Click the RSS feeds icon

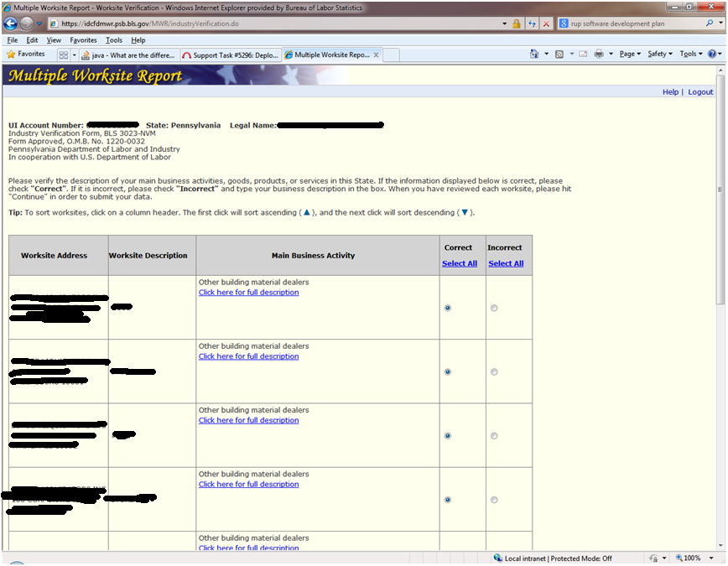pos(559,55)
